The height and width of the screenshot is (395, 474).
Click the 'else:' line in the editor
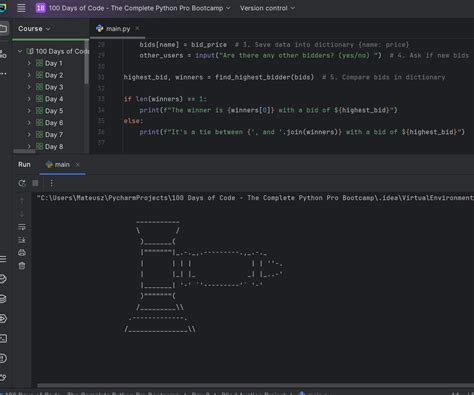133,121
